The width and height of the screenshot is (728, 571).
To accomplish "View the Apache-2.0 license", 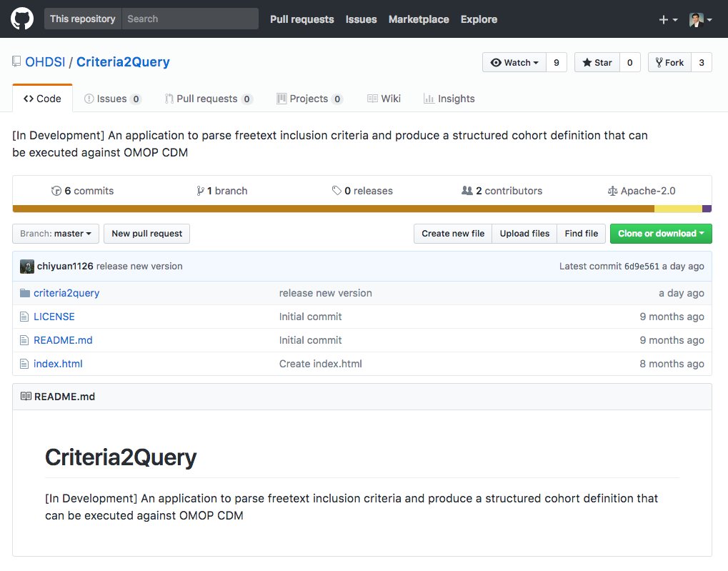I will pyautogui.click(x=641, y=191).
